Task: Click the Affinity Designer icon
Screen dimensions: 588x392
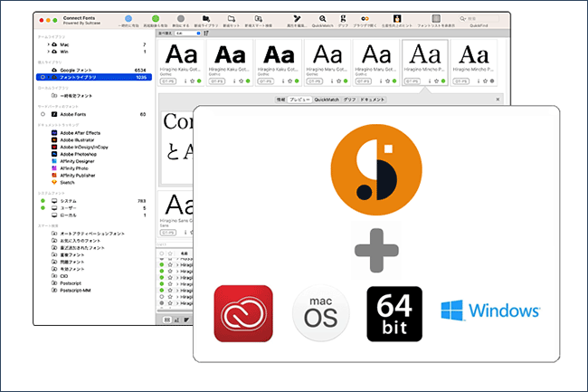Action: click(x=54, y=161)
